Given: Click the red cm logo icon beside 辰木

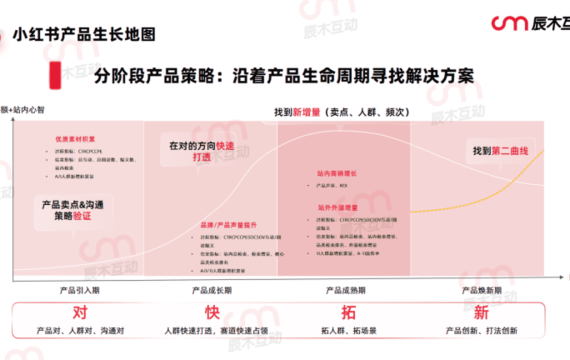Looking at the screenshot, I should (510, 23).
